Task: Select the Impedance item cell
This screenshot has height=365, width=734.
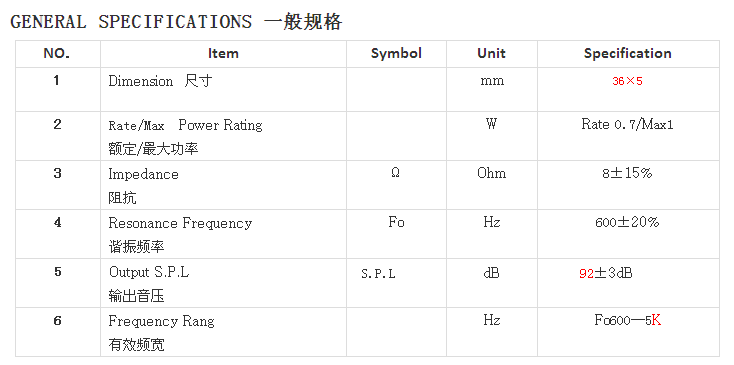Action: (x=223, y=185)
